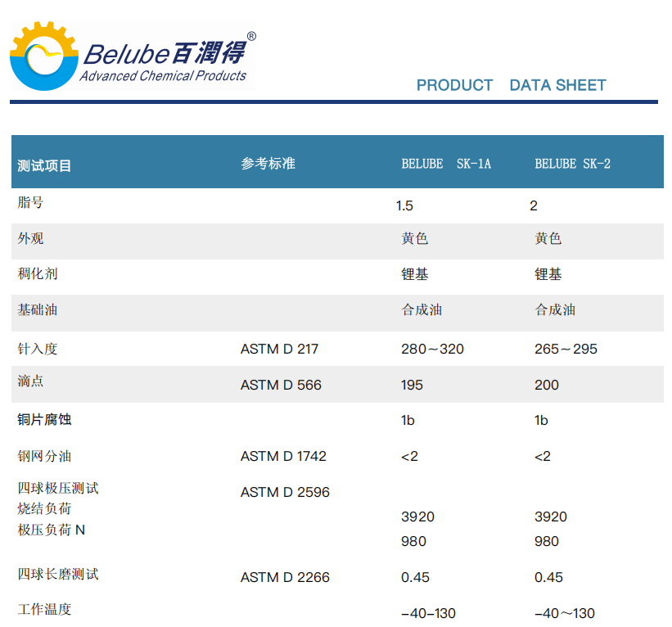Click '黄色' in the SK-1A column
This screenshot has width=672, height=627.
point(414,238)
